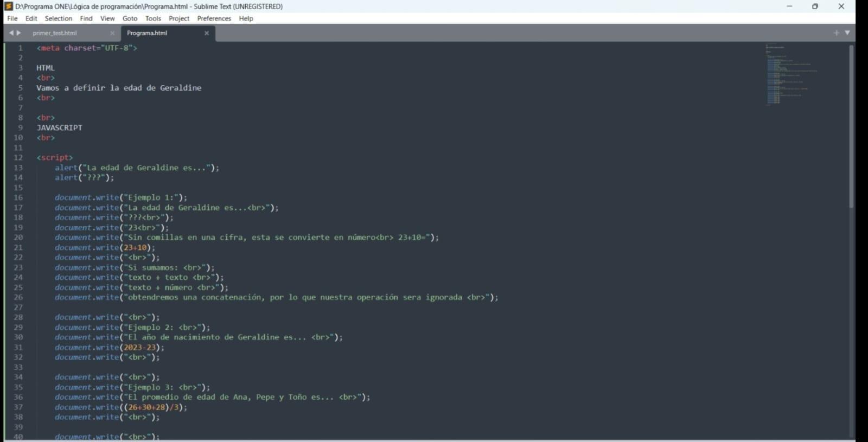
Task: Open the Find menu
Action: pyautogui.click(x=86, y=18)
